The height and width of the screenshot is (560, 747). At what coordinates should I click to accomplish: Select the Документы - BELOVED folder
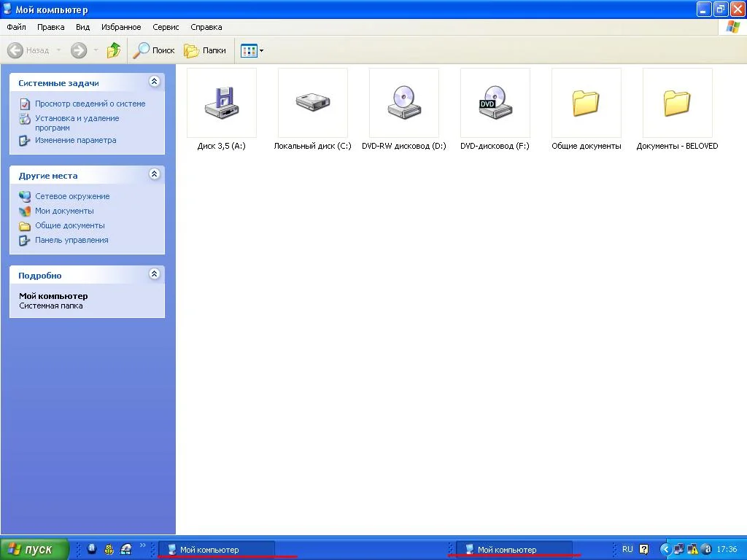tap(677, 109)
